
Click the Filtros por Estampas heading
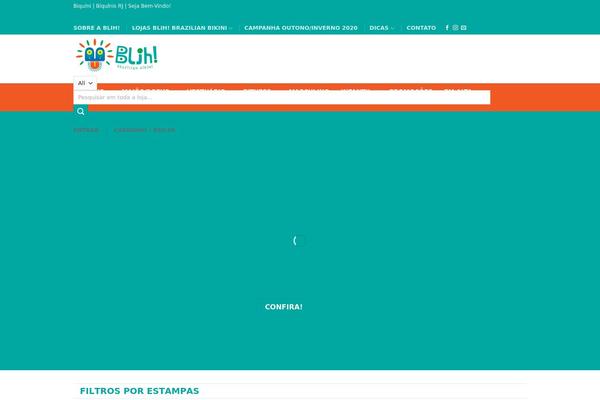[x=139, y=391]
